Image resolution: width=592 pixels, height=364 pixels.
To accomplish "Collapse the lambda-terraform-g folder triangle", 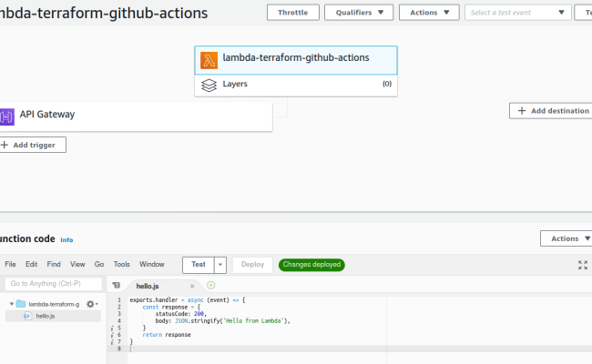I will pos(12,304).
